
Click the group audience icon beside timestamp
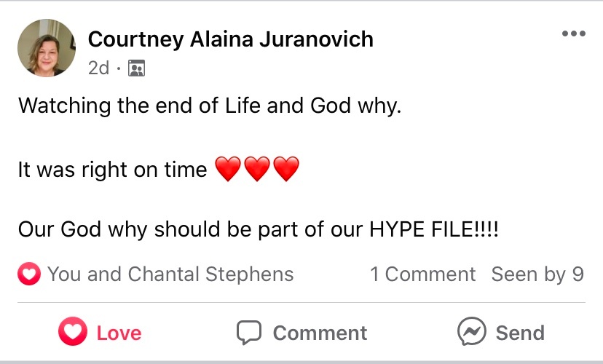(136, 68)
